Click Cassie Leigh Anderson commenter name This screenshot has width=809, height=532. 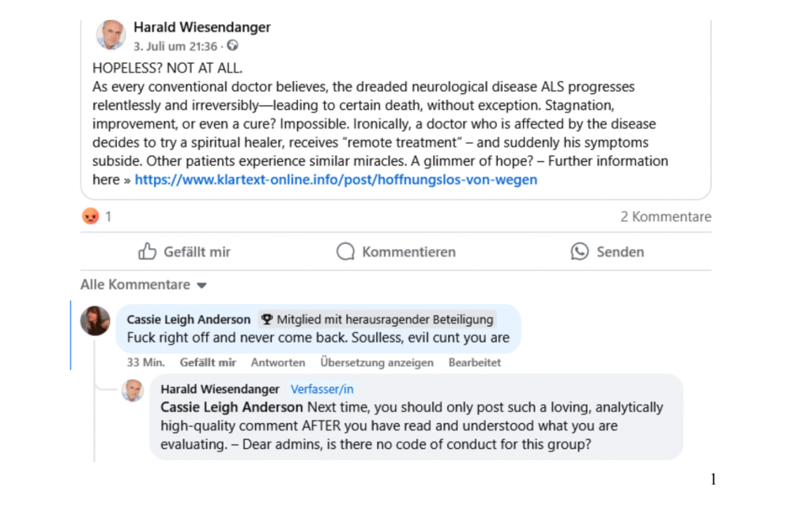tap(189, 320)
